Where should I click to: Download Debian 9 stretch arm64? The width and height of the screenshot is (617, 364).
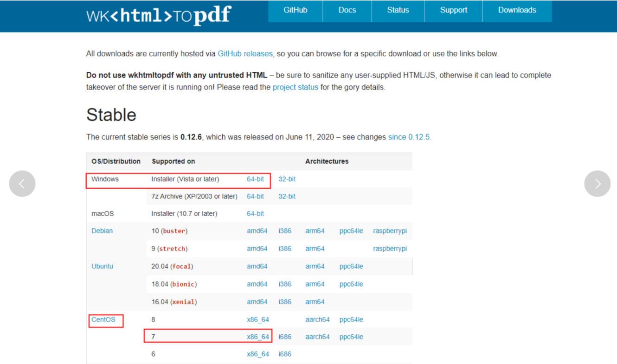(315, 249)
